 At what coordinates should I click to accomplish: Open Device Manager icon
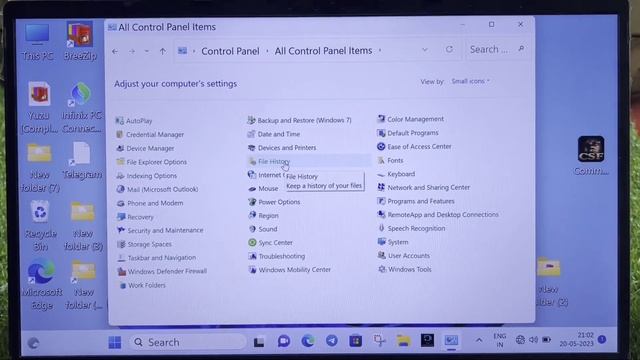point(120,148)
